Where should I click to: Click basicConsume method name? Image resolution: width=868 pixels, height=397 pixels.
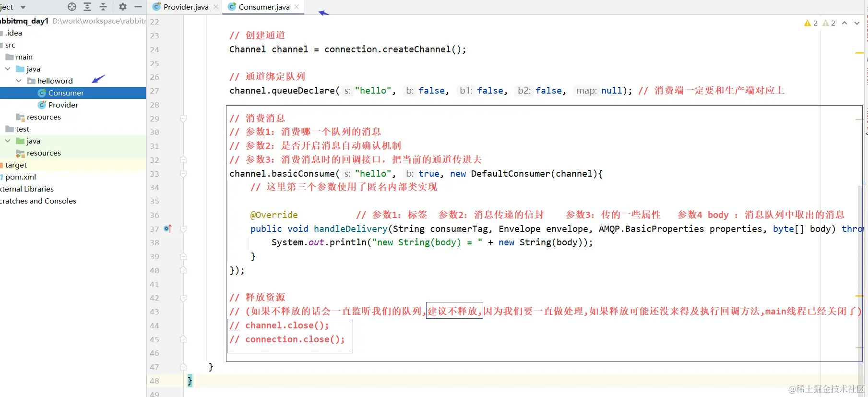click(x=302, y=174)
